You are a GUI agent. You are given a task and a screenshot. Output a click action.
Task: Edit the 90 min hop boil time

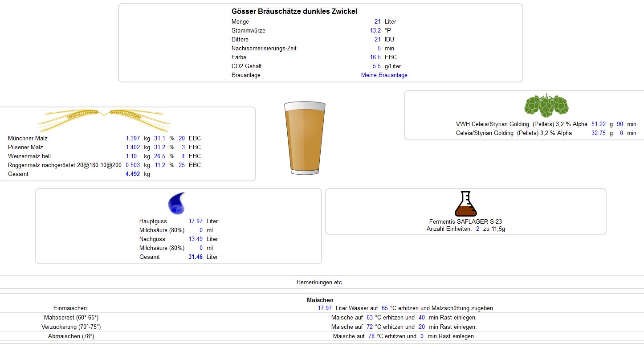tap(620, 124)
